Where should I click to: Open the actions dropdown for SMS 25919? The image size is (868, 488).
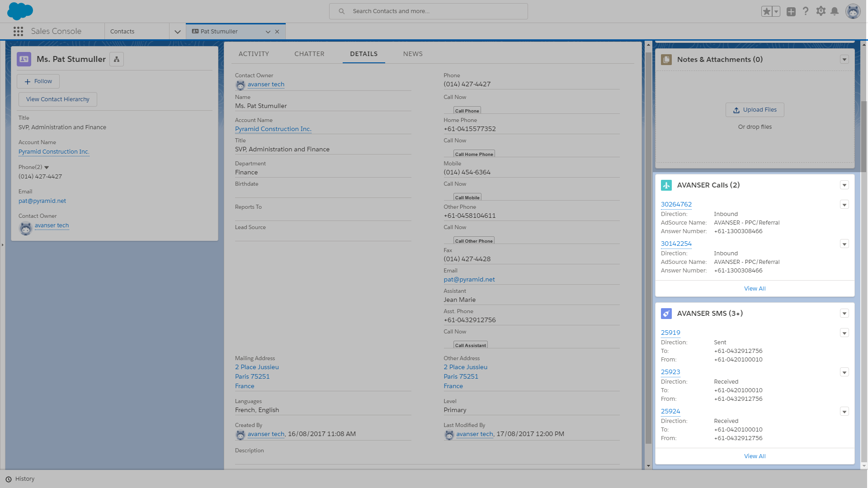[x=844, y=333]
